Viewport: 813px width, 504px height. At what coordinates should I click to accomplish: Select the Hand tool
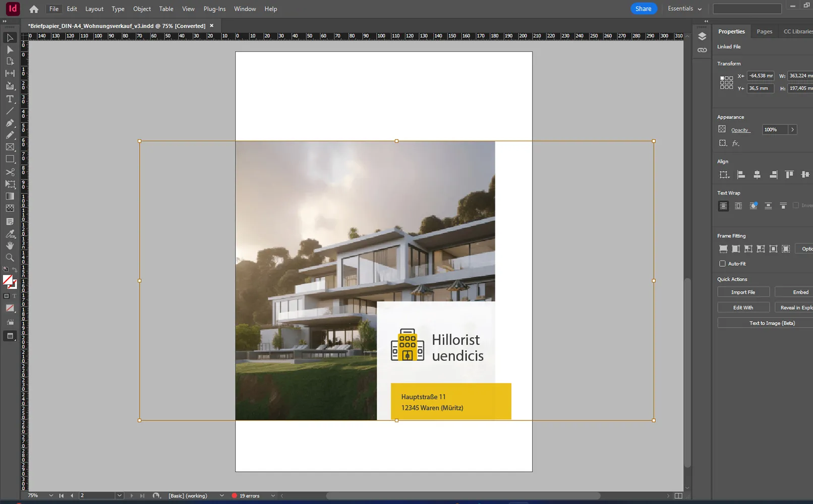pos(10,245)
